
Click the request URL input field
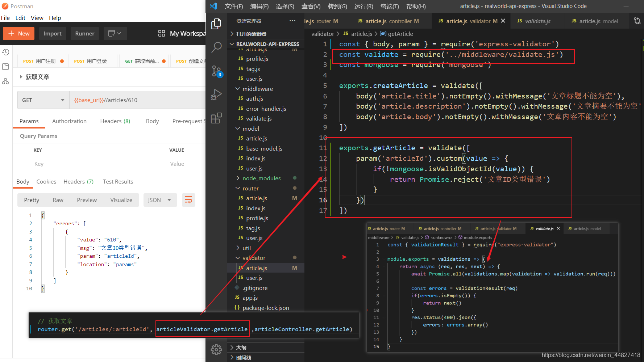tap(138, 100)
